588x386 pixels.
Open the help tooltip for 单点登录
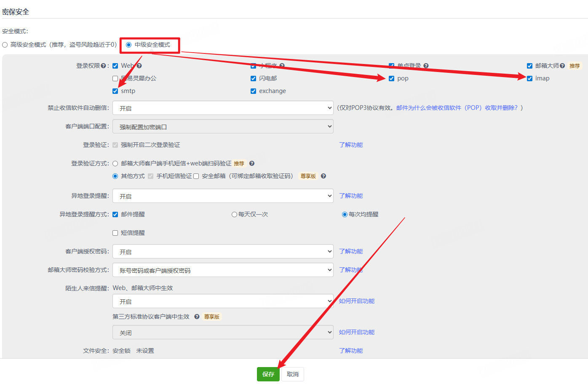tap(426, 66)
